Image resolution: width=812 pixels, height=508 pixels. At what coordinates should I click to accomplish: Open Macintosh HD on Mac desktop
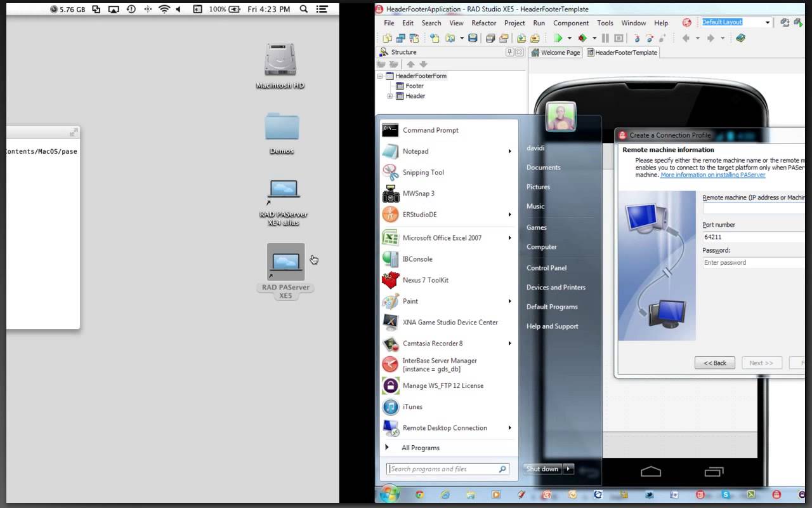(x=280, y=66)
